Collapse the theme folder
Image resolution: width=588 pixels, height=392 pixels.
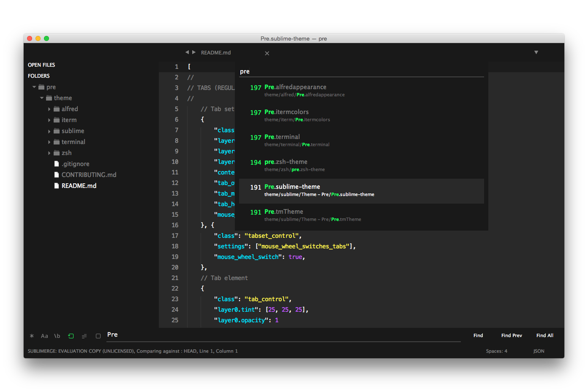click(42, 98)
